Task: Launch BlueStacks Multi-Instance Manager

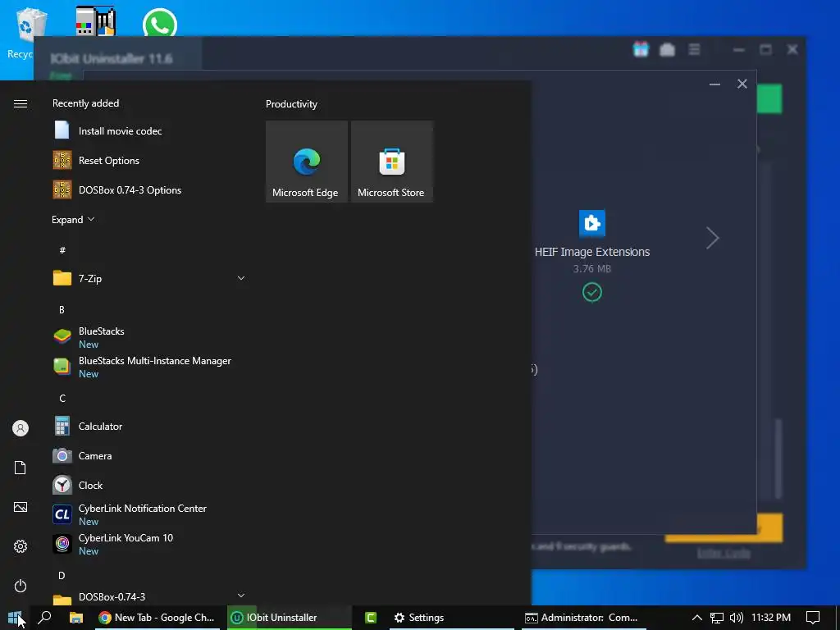Action: (148, 367)
